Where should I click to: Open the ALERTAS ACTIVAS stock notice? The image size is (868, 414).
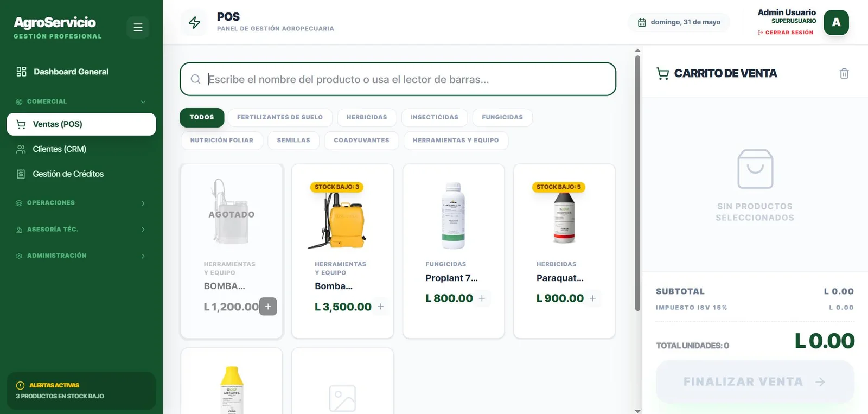(x=81, y=391)
